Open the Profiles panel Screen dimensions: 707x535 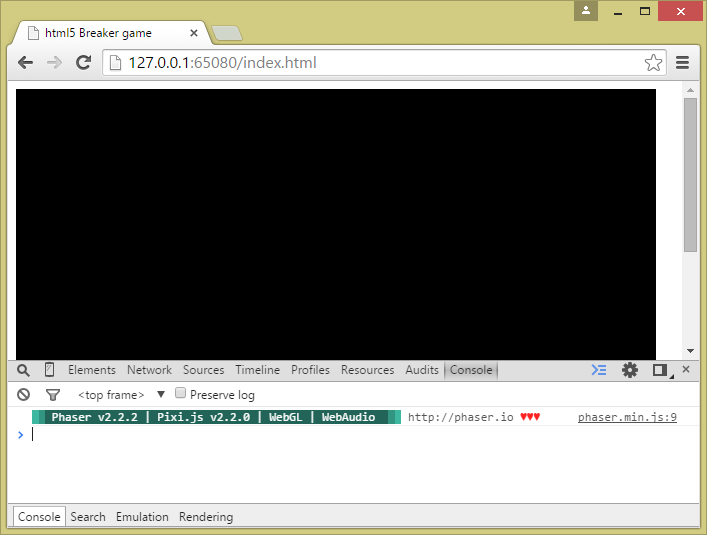pos(310,370)
